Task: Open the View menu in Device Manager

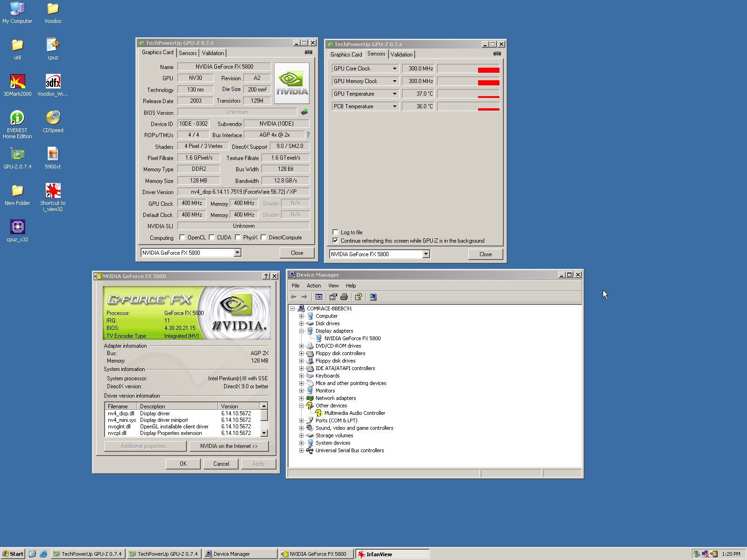Action: (x=333, y=286)
